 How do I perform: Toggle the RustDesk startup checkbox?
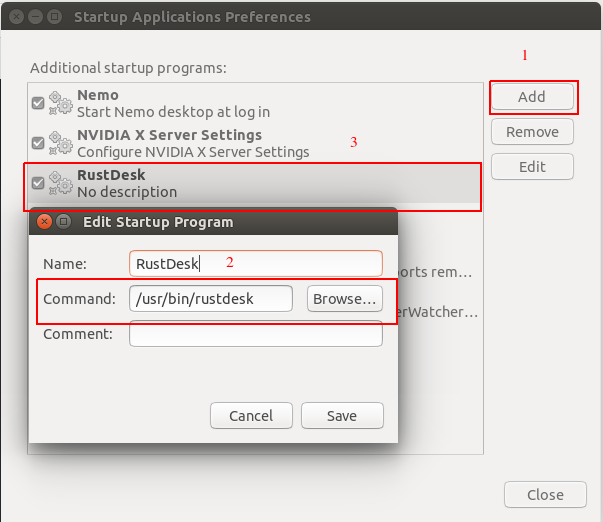coord(38,183)
